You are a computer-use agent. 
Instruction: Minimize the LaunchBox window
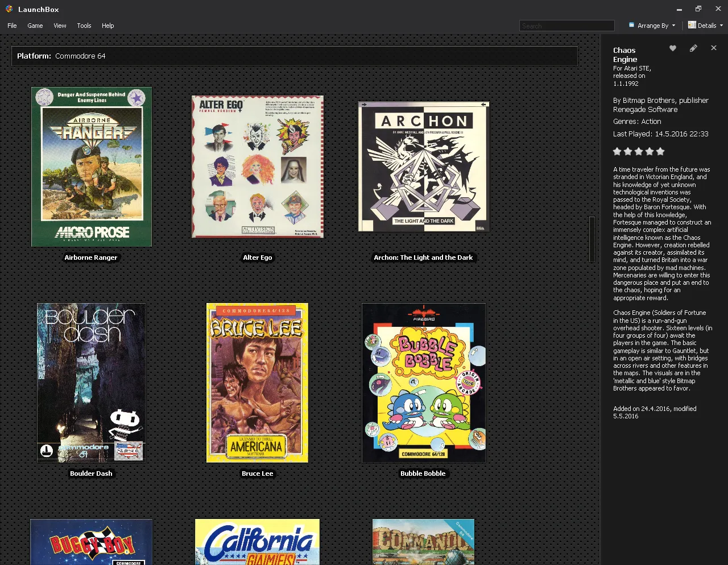tap(680, 9)
